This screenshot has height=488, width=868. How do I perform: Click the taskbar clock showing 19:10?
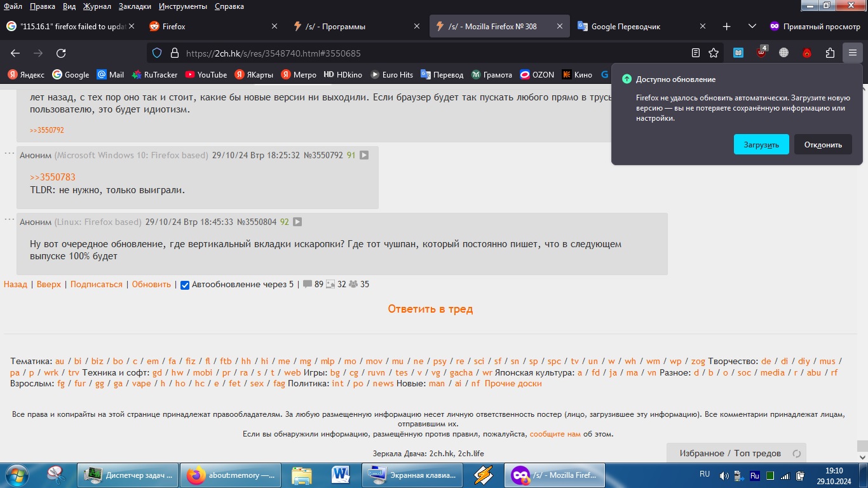(x=834, y=475)
